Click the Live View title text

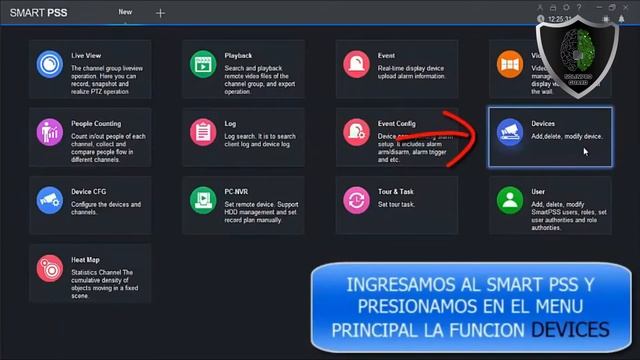click(86, 56)
